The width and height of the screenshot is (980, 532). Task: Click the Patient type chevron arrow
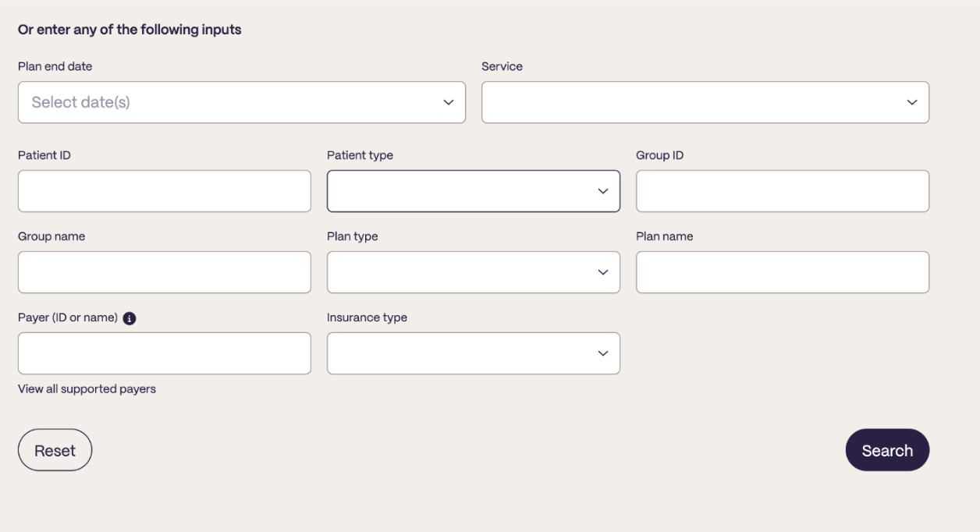pyautogui.click(x=602, y=191)
